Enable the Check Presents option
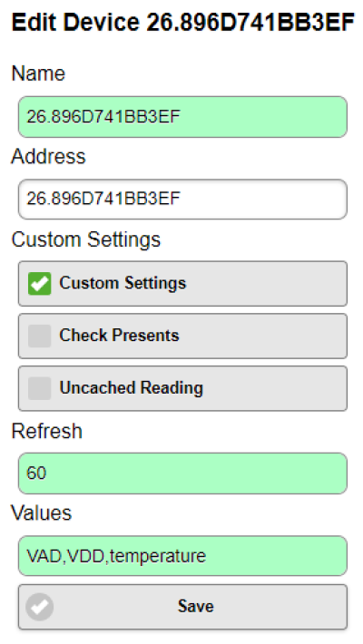 (182, 336)
